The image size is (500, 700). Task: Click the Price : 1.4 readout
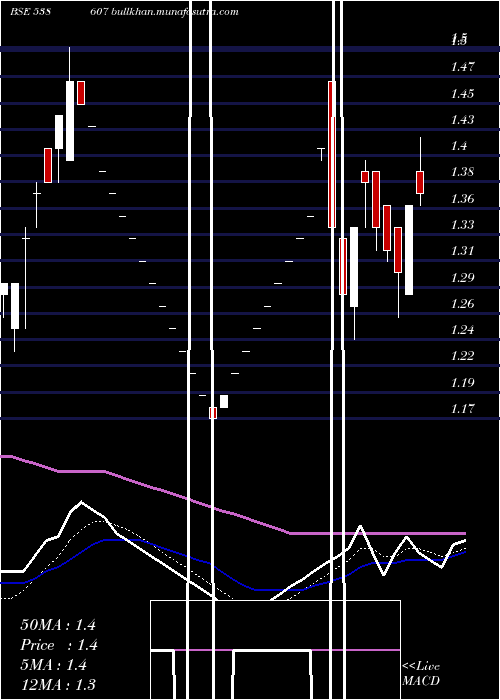59,645
